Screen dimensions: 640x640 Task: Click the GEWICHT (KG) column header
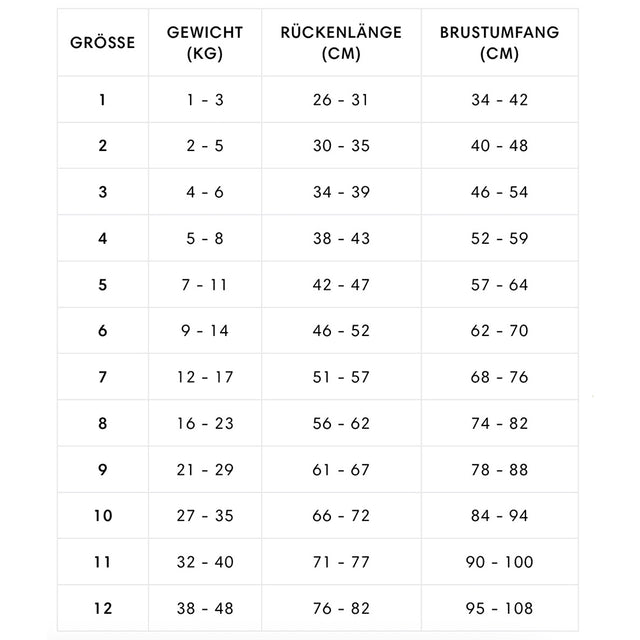click(x=205, y=43)
